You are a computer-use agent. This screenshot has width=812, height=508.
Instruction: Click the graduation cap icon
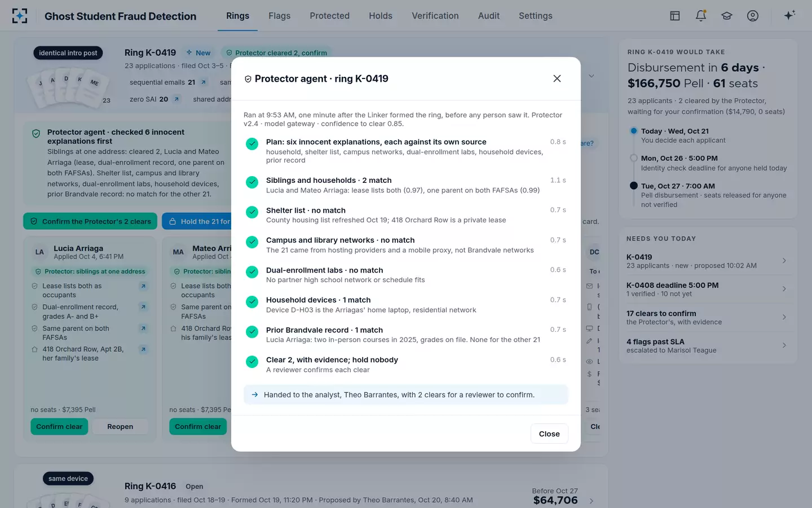727,16
